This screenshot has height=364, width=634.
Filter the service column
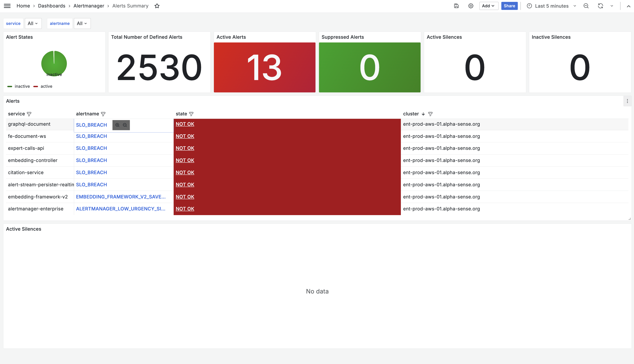(x=29, y=114)
